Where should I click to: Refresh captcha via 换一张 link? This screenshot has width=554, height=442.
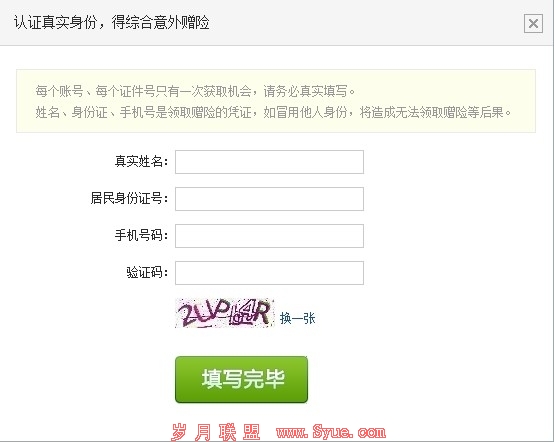297,318
